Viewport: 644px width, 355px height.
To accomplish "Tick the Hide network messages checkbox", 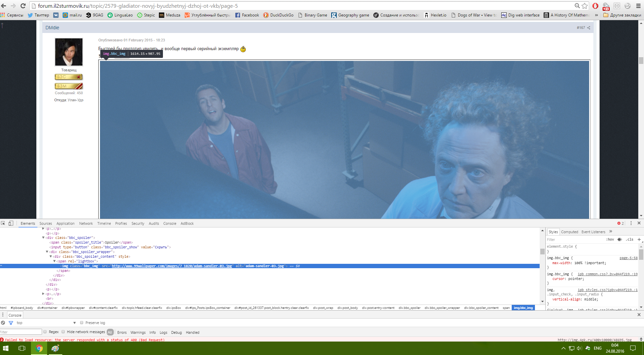I will pos(63,332).
